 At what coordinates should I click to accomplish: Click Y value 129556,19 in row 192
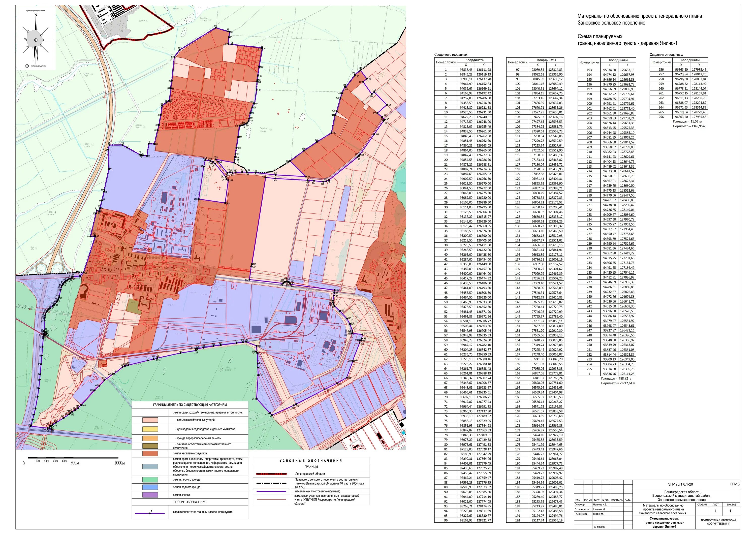pos(555,520)
